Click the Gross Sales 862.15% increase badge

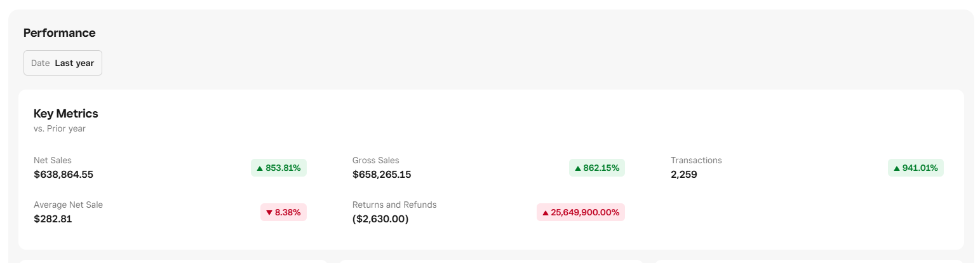tap(597, 168)
